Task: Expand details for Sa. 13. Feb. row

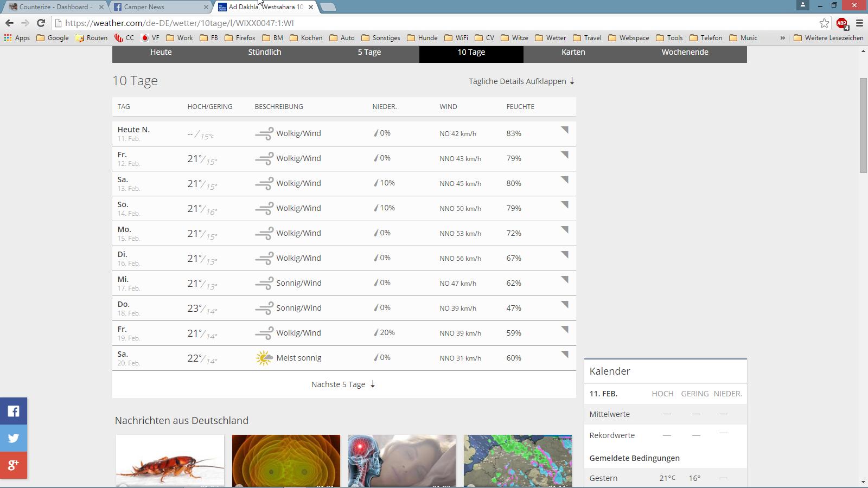Action: pyautogui.click(x=565, y=179)
